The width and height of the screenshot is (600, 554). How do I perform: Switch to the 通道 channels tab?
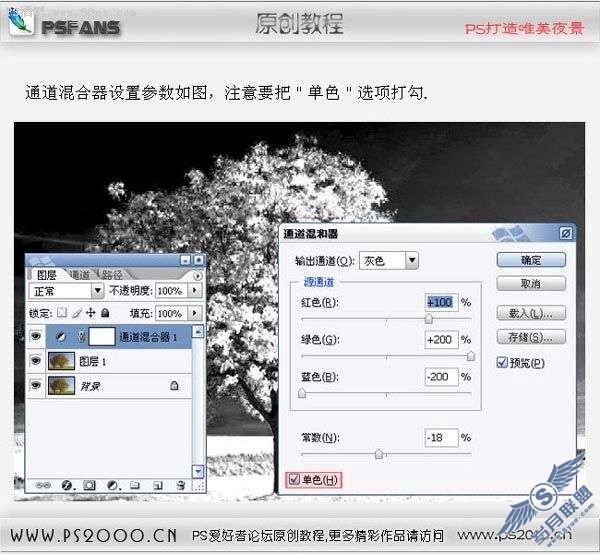pos(80,274)
